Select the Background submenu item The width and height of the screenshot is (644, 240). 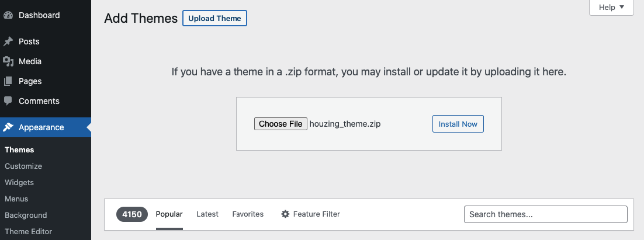tap(26, 215)
